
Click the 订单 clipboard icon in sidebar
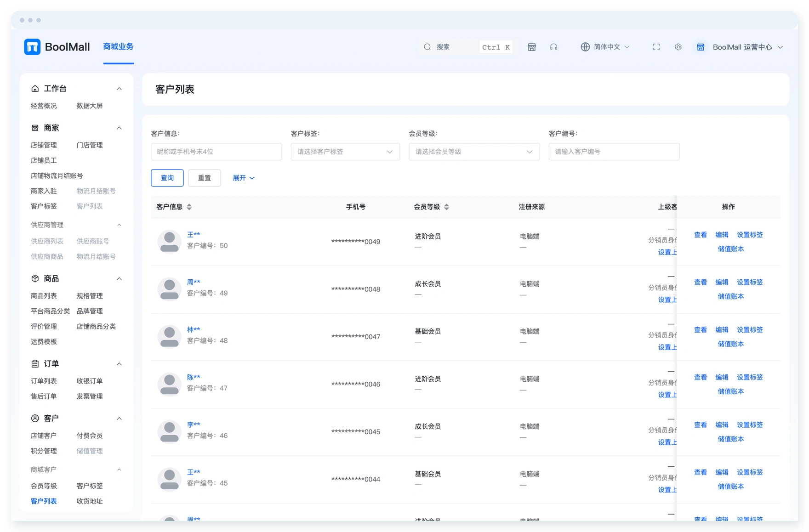[x=35, y=364]
